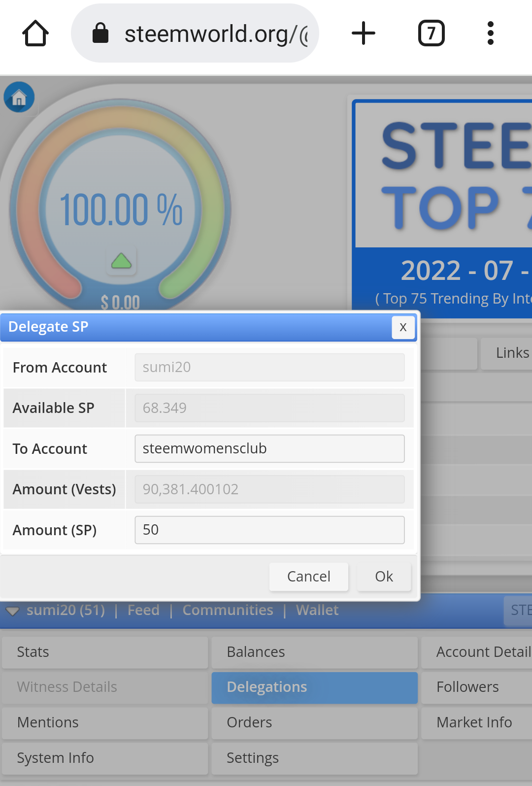The height and width of the screenshot is (786, 532).
Task: Click the Top 75 Trending caption text
Action: coord(453,299)
